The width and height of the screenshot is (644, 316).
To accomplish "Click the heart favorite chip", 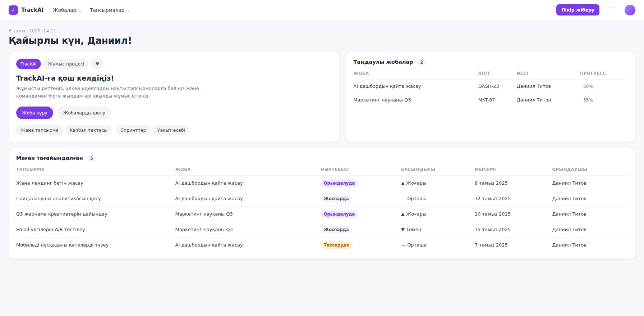I will coord(97,64).
